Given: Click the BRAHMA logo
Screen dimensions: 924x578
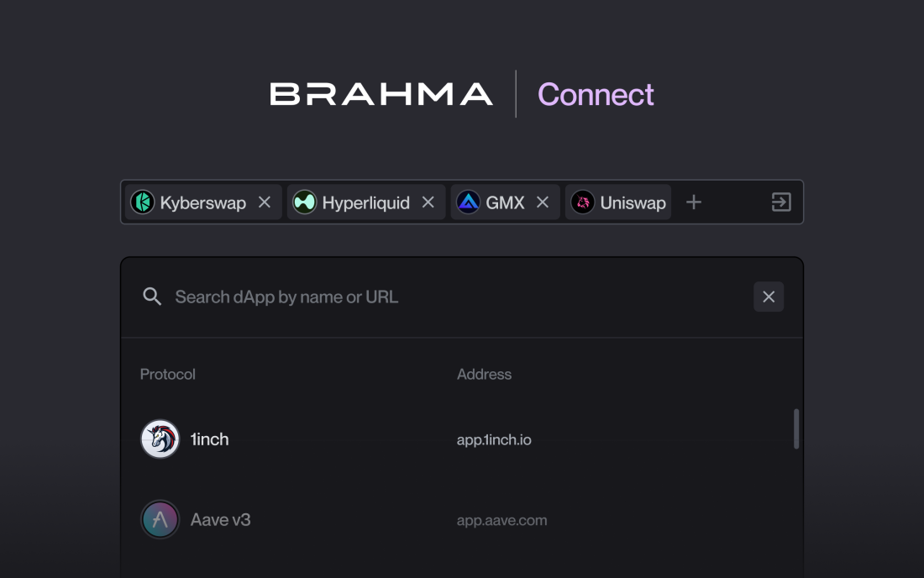Looking at the screenshot, I should coord(381,94).
